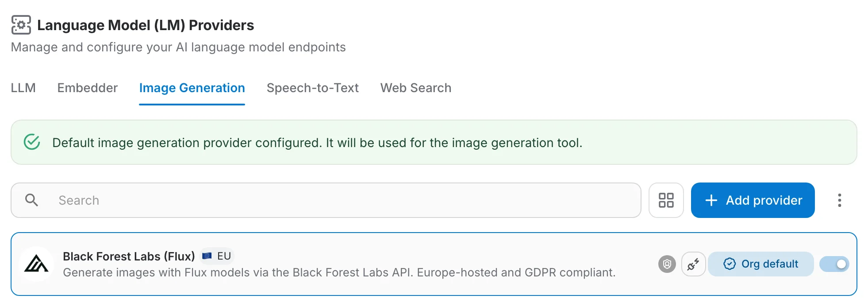868x303 pixels.
Task: Open the Embedder tab
Action: (87, 88)
